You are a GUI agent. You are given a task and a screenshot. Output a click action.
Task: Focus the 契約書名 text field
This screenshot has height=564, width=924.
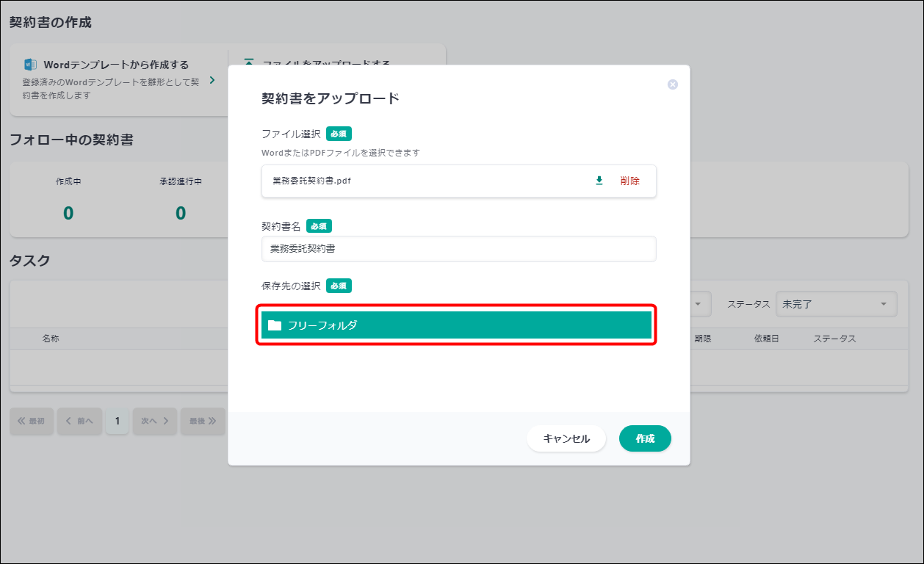(458, 249)
